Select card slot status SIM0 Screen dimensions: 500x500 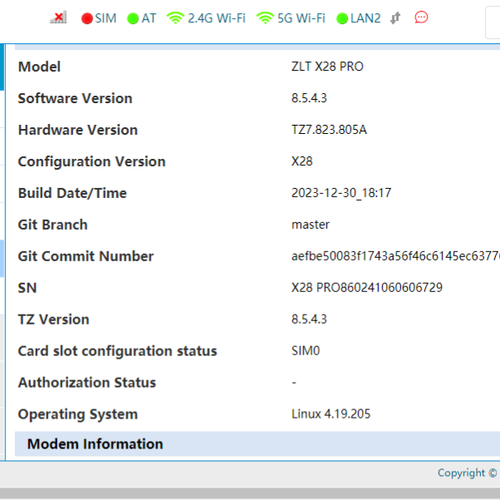306,351
